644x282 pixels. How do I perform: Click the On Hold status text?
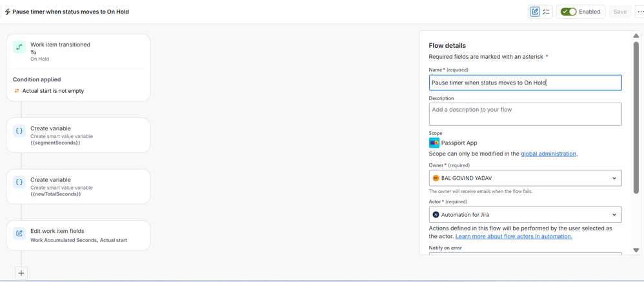39,59
